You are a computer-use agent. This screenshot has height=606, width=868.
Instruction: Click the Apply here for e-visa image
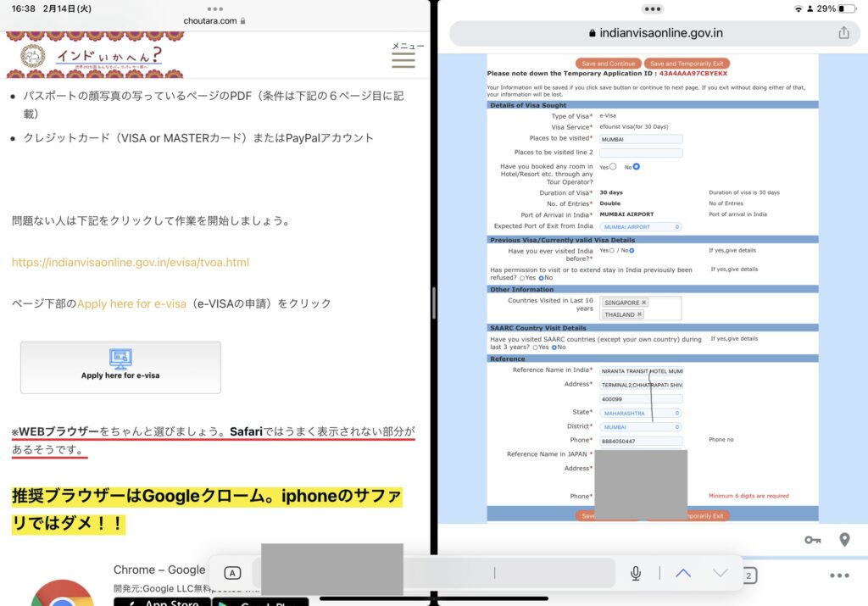[120, 367]
